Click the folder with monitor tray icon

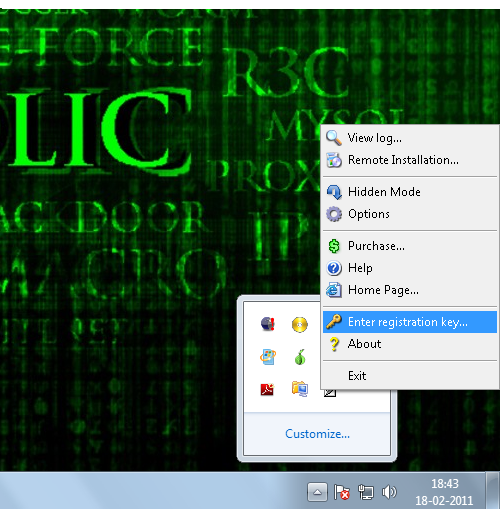[300, 389]
